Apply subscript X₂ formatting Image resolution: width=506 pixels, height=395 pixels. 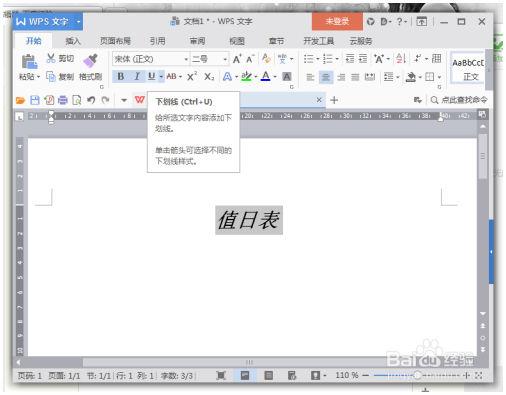pos(209,77)
